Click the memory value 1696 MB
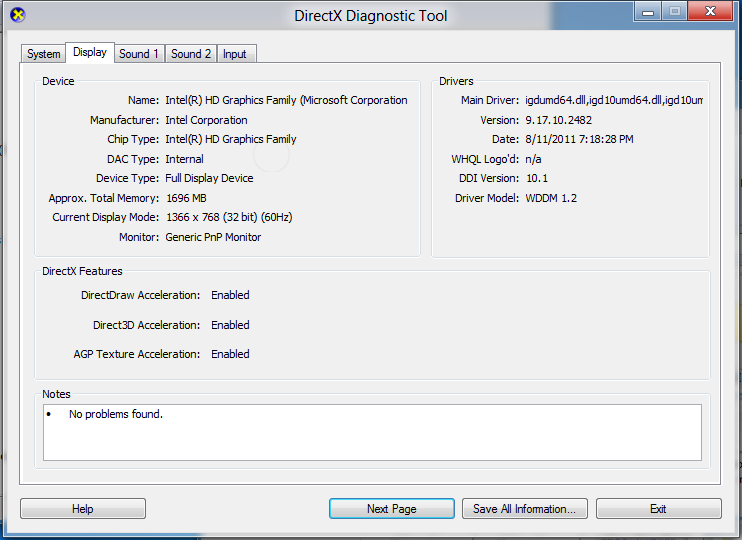Viewport: 742px width, 540px height. (x=186, y=198)
